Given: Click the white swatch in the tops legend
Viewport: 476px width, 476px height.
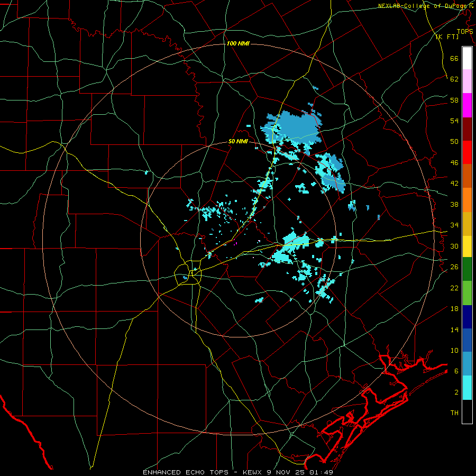Looking at the screenshot, I should tap(467, 58).
